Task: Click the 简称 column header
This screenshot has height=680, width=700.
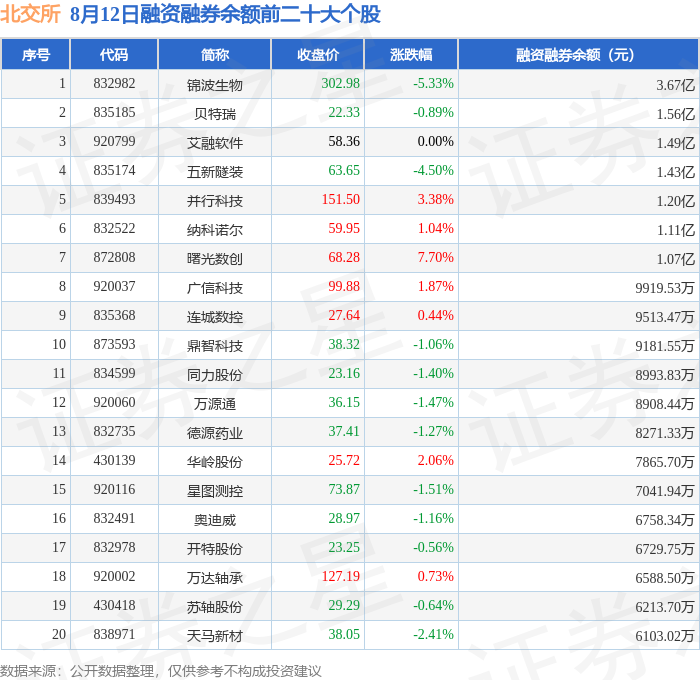Action: point(215,54)
